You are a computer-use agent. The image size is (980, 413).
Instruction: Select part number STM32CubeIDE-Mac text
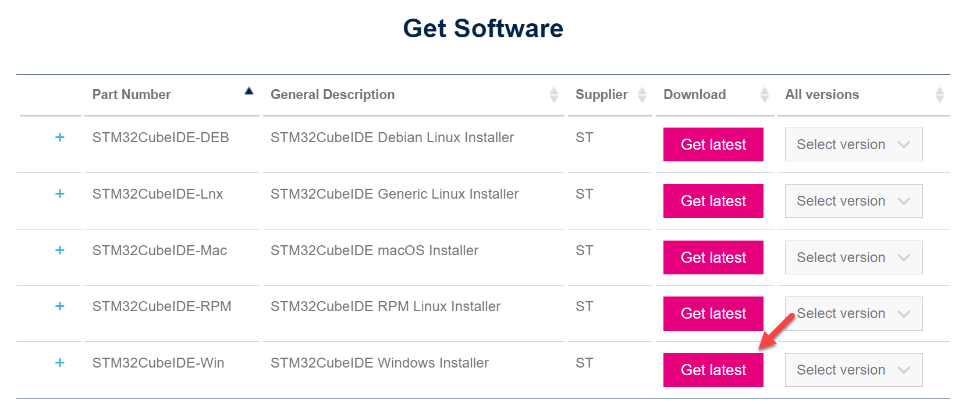159,250
